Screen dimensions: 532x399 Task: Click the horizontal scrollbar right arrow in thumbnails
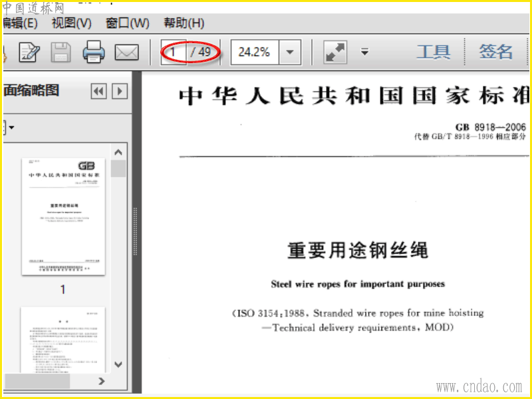(x=102, y=381)
